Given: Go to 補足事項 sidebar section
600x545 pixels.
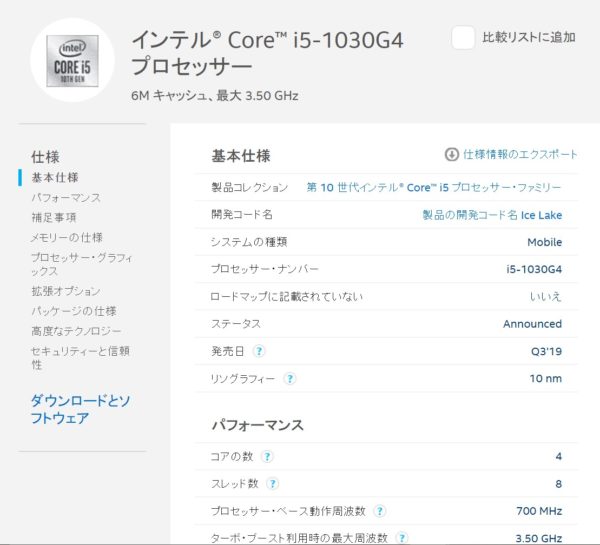Looking at the screenshot, I should click(54, 217).
